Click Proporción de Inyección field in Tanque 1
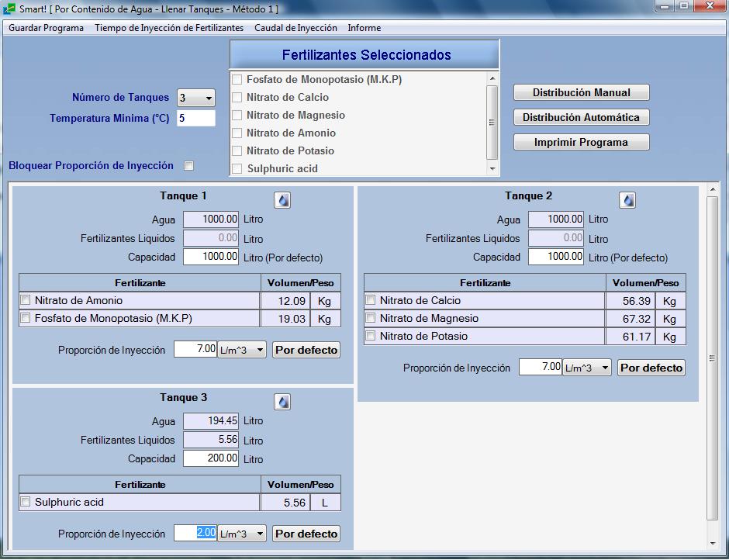This screenshot has width=729, height=560. 195,349
